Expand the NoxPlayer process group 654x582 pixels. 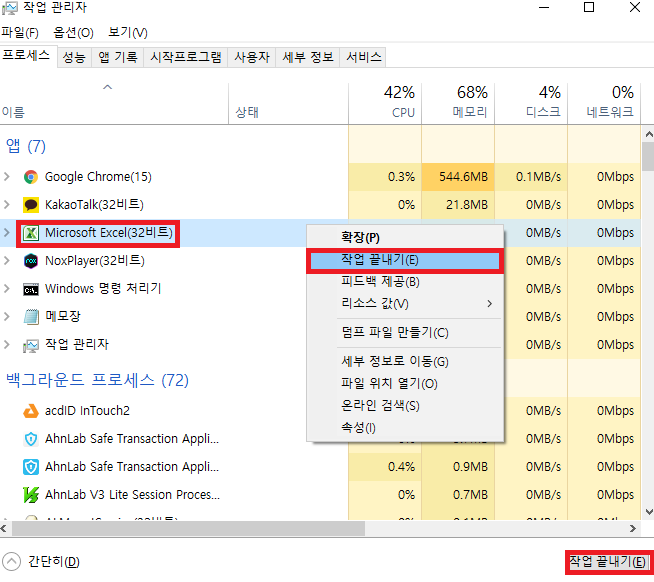pyautogui.click(x=7, y=261)
